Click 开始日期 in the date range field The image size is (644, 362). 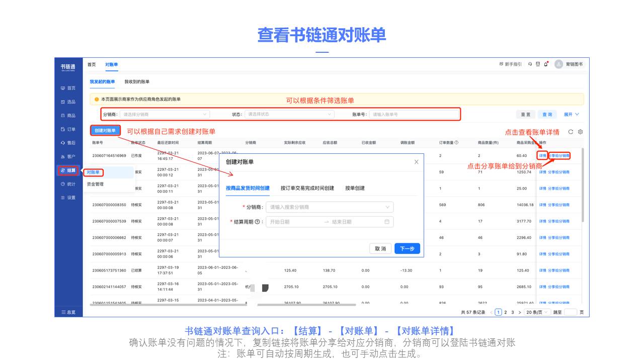280,222
